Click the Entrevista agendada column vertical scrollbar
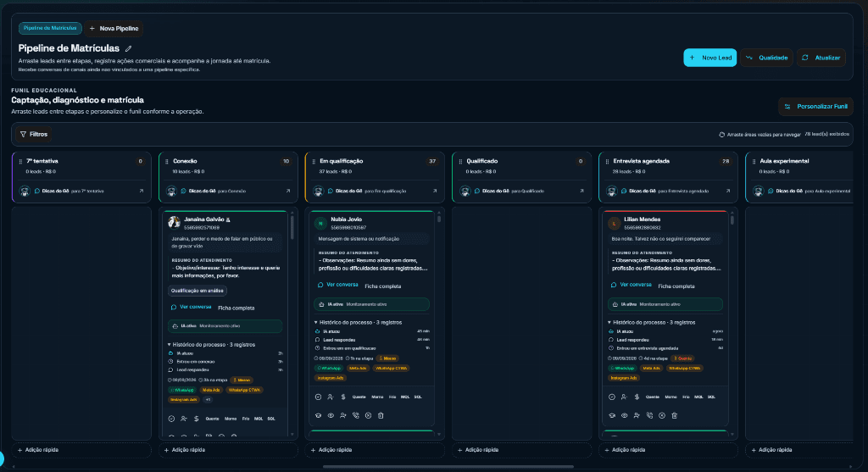This screenshot has height=472, width=868. pyautogui.click(x=732, y=219)
